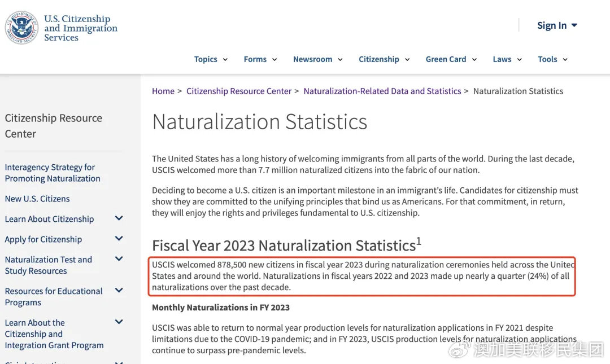The image size is (610, 364).
Task: Expand the Learn About Citizenship section
Action: tap(119, 218)
